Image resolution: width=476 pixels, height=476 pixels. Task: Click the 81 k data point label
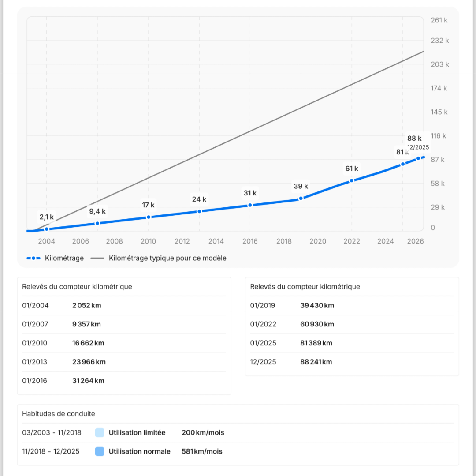pos(402,152)
